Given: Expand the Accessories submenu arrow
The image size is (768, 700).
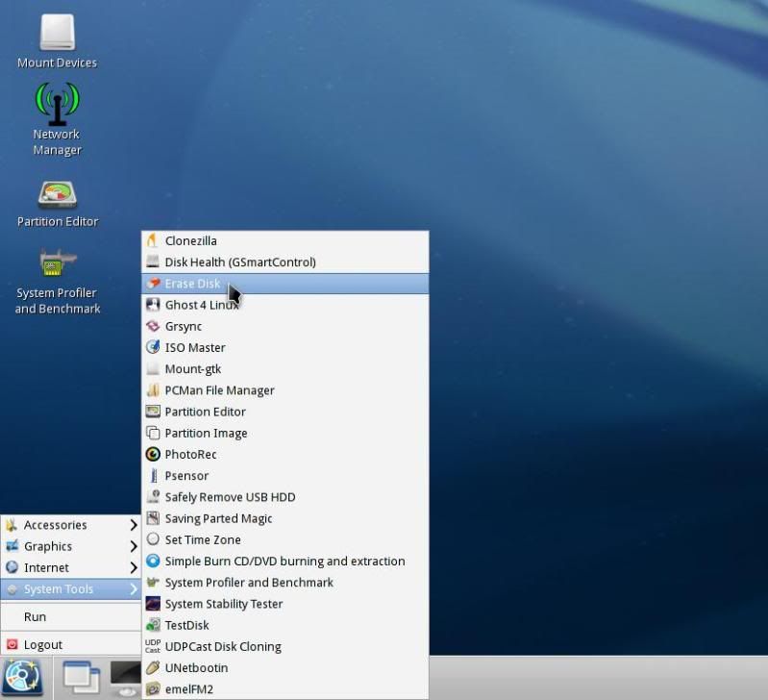Looking at the screenshot, I should 134,525.
